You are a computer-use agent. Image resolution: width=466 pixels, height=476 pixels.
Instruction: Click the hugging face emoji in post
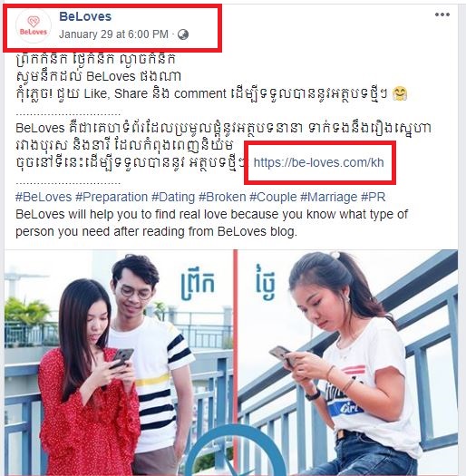click(400, 93)
